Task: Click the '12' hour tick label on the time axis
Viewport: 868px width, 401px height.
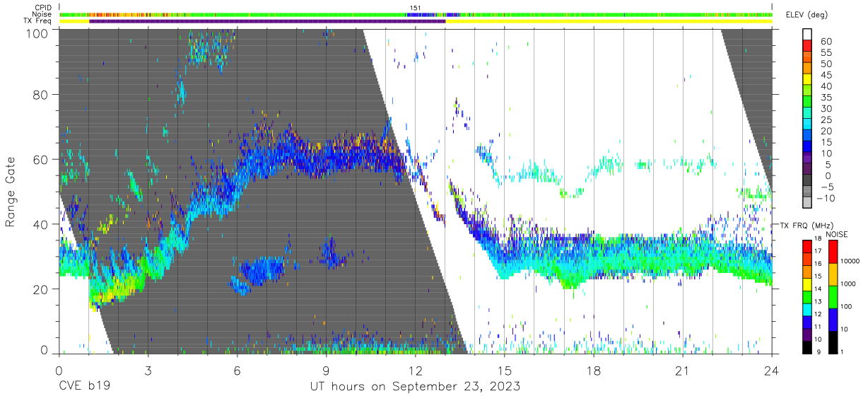Action: (416, 371)
